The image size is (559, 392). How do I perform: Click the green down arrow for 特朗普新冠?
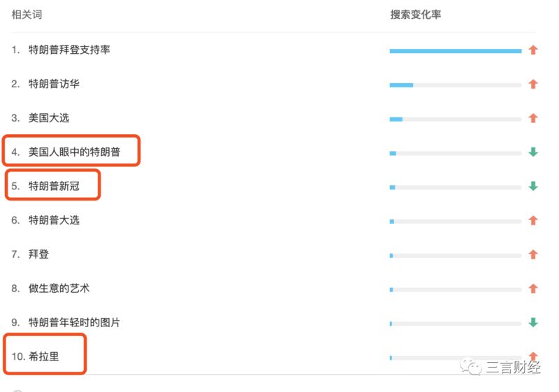(533, 186)
